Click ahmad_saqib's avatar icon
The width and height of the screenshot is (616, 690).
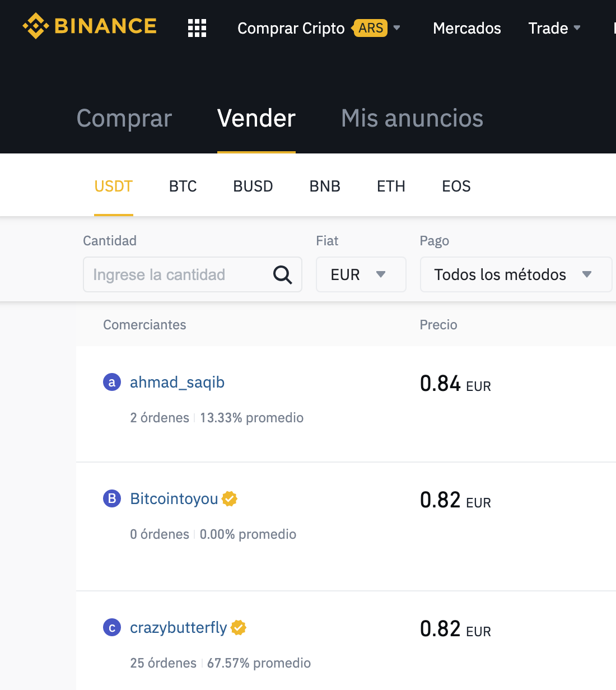tap(111, 382)
